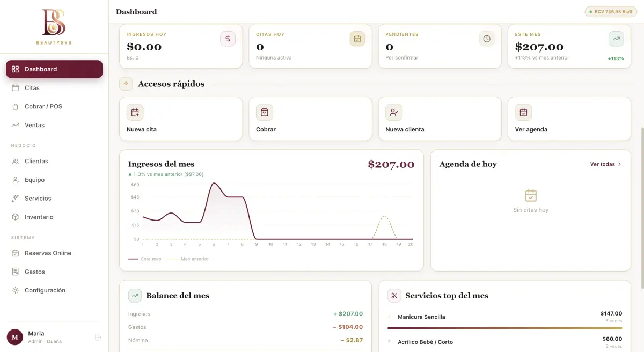This screenshot has width=644, height=352.
Task: Click the dollar icon in Ingresos Hoy card
Action: click(x=228, y=39)
